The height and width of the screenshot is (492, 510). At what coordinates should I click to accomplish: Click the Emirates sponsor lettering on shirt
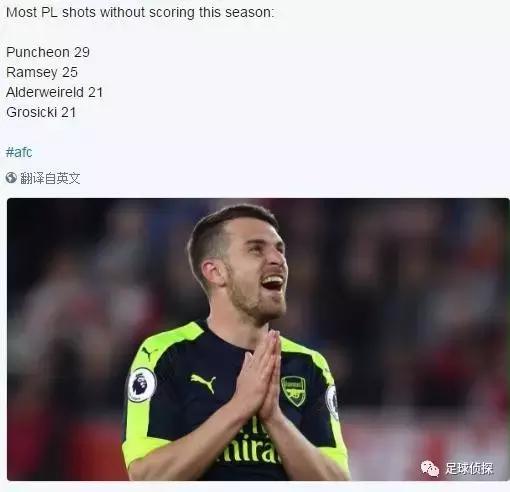pyautogui.click(x=252, y=440)
